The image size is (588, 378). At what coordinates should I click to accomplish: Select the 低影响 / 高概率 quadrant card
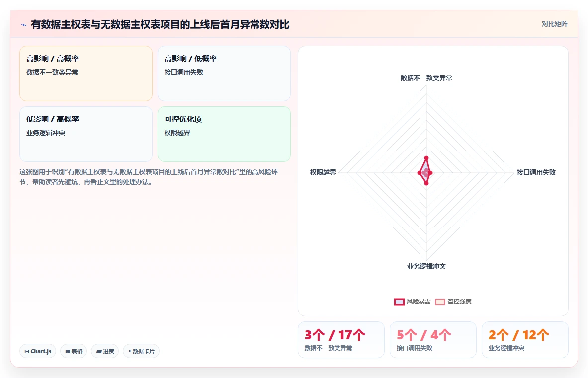86,134
